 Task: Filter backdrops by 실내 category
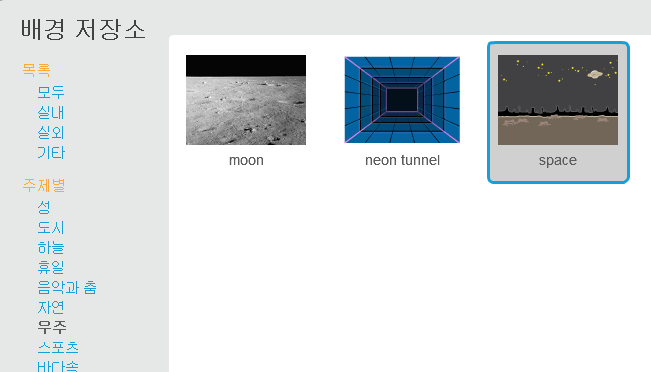click(51, 113)
